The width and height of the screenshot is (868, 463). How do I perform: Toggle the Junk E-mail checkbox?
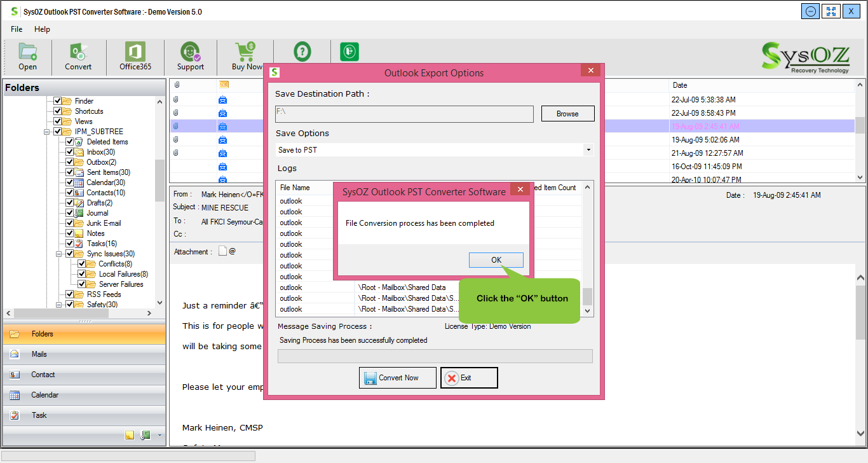pos(70,223)
